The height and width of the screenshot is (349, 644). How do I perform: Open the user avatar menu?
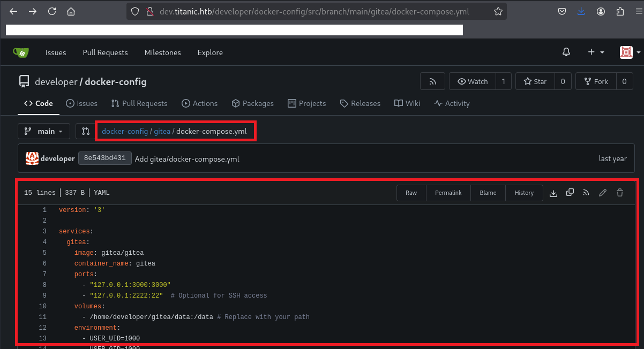[630, 52]
